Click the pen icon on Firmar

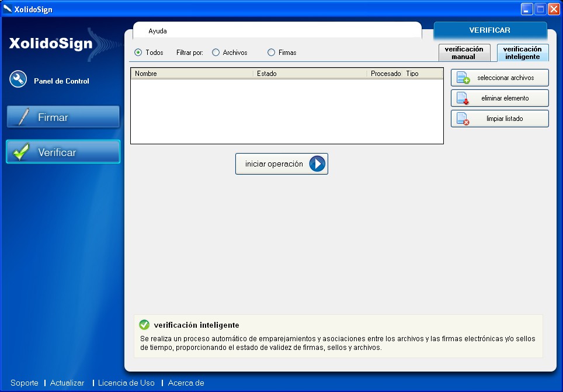coord(24,117)
